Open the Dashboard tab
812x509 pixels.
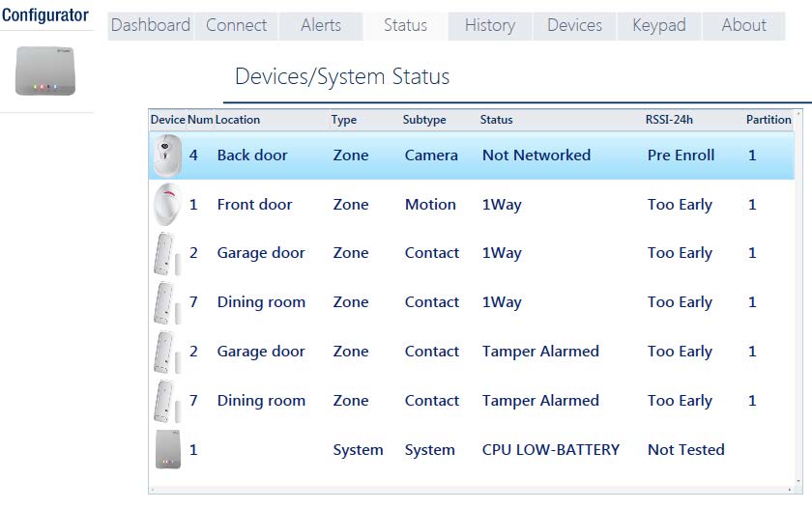tap(151, 26)
